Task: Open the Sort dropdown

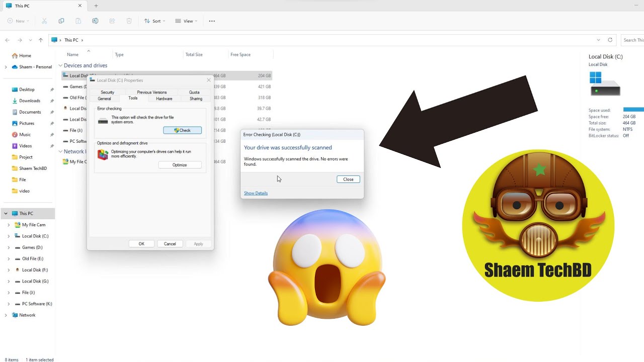Action: coord(154,21)
